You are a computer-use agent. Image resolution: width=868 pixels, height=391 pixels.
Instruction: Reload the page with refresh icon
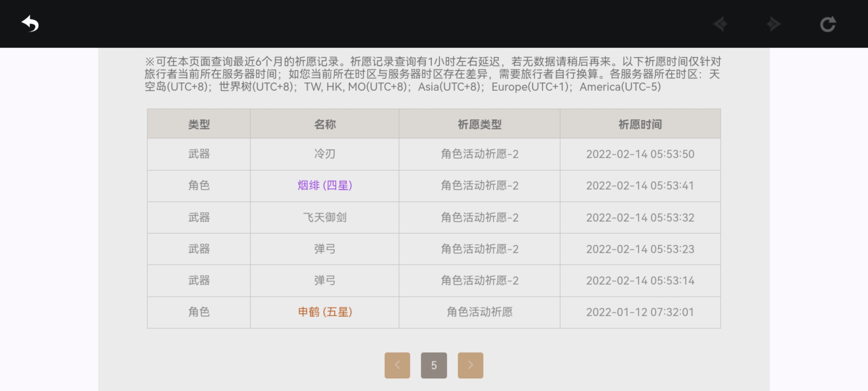(828, 24)
